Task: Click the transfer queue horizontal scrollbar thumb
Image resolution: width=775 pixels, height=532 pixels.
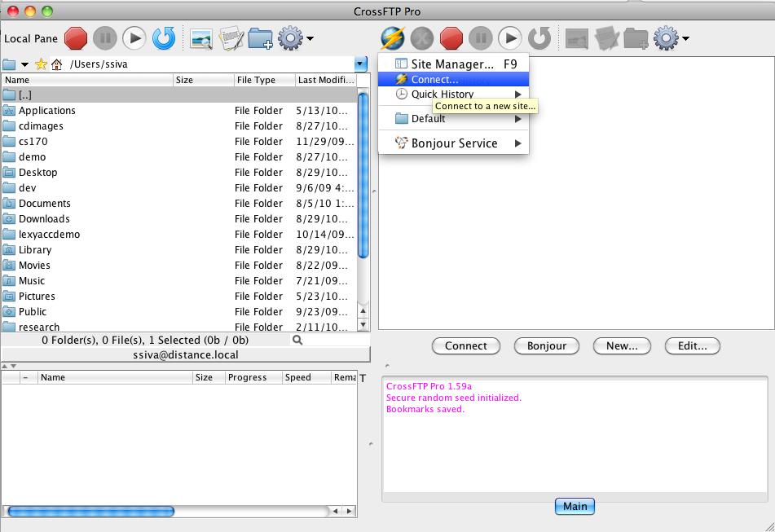Action: point(91,512)
